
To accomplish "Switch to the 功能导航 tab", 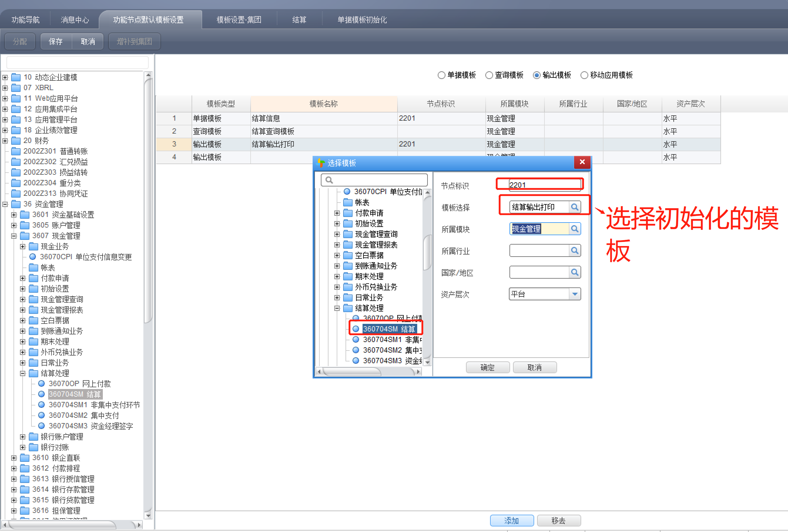I will click(26, 20).
